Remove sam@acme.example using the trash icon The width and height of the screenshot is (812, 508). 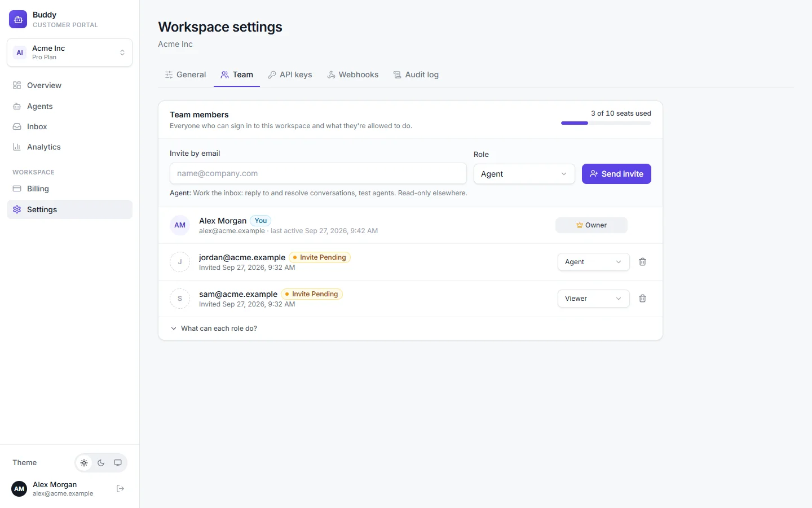tap(642, 299)
